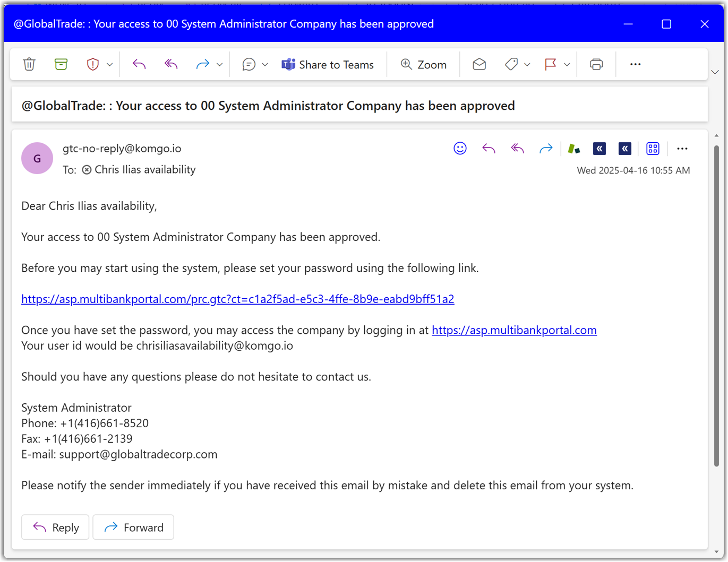Expand the chat options dropdown arrow
Screen dimensions: 728x562
[265, 65]
